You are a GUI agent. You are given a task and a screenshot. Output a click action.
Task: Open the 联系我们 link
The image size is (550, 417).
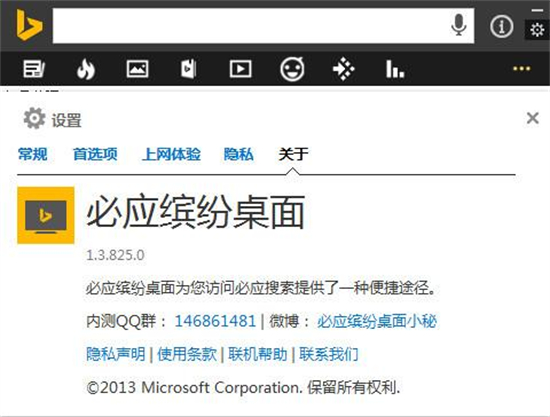[x=329, y=354]
